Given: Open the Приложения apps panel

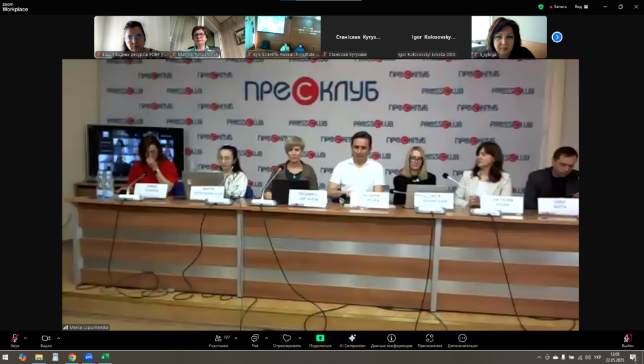Looking at the screenshot, I should coord(430,340).
